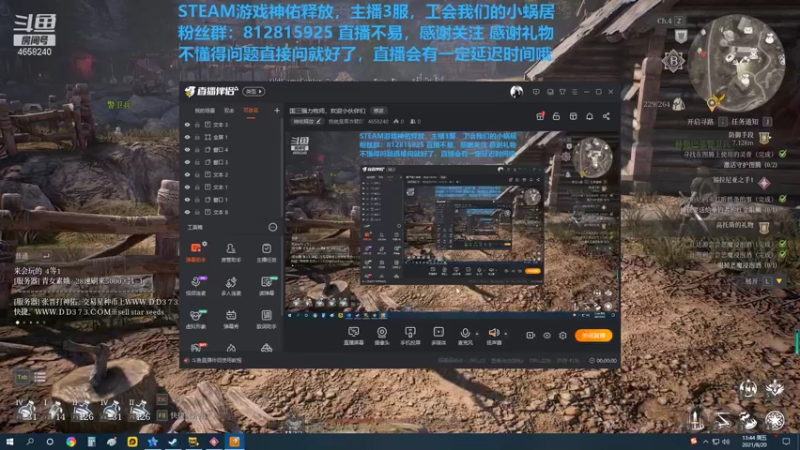The width and height of the screenshot is (800, 450).
Task: Mute the 麦克风 microphone
Action: coord(465,336)
